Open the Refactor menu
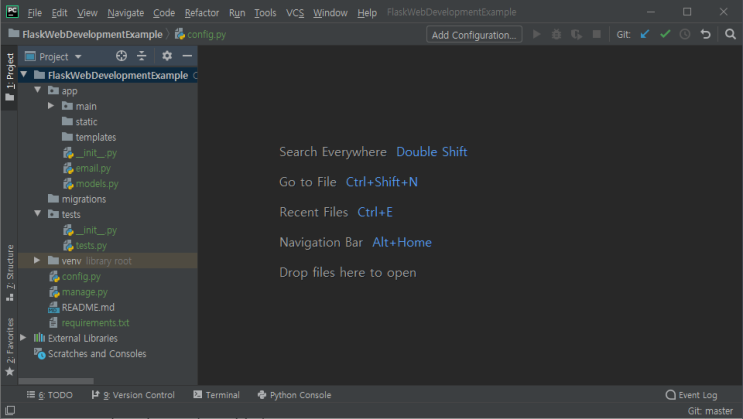743x419 pixels. pos(202,13)
